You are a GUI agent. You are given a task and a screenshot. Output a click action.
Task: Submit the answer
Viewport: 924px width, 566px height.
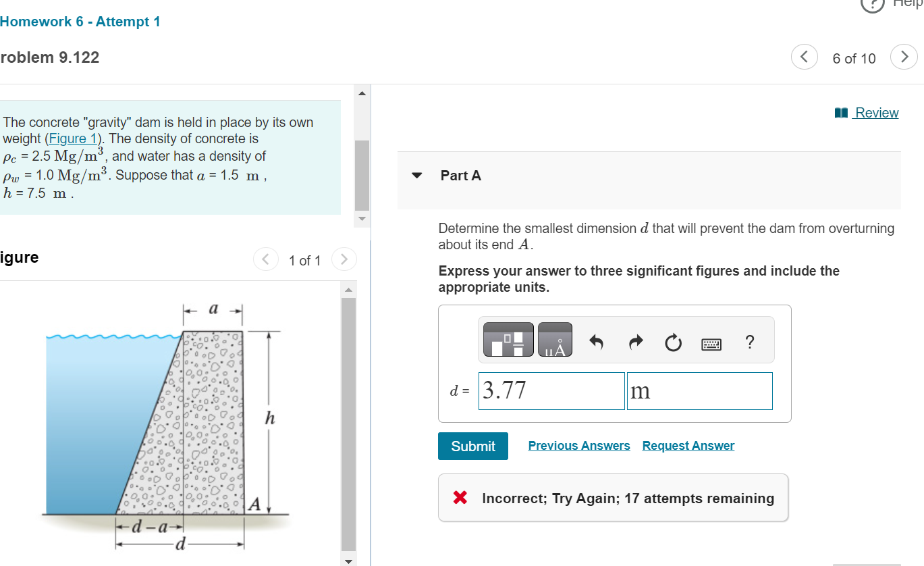point(472,446)
